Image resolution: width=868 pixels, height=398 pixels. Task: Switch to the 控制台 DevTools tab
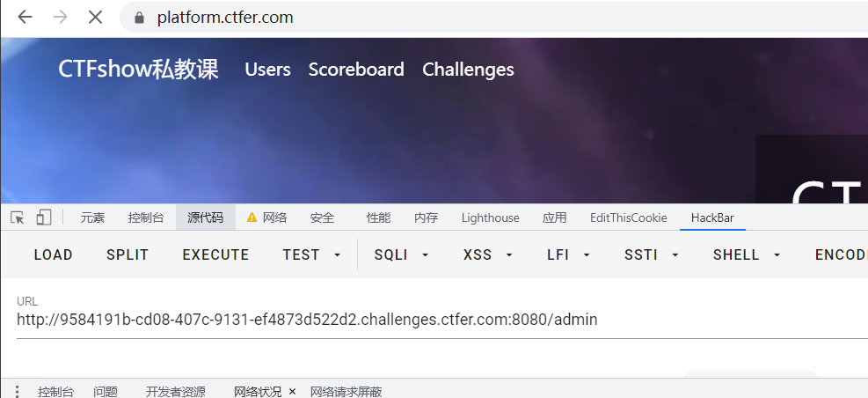click(146, 217)
